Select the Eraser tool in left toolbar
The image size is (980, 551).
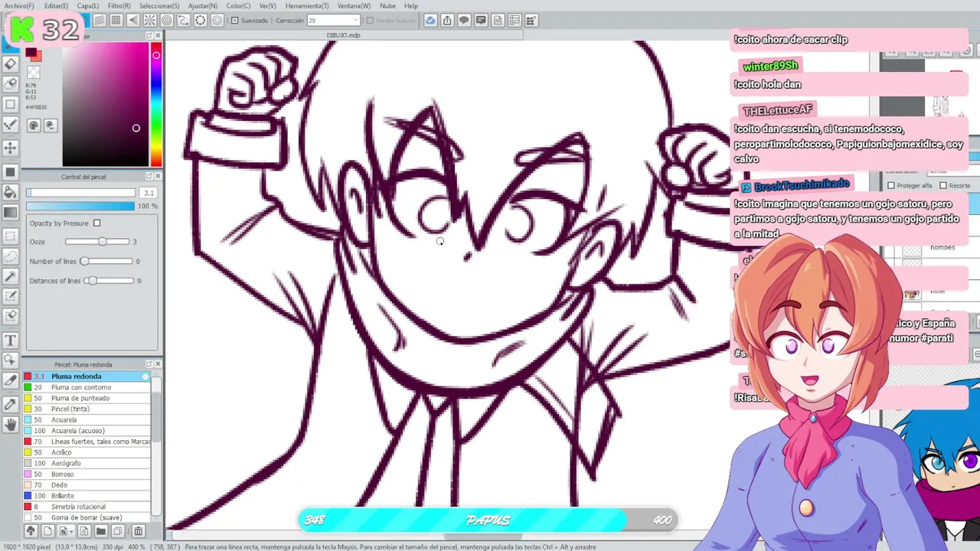tap(11, 64)
